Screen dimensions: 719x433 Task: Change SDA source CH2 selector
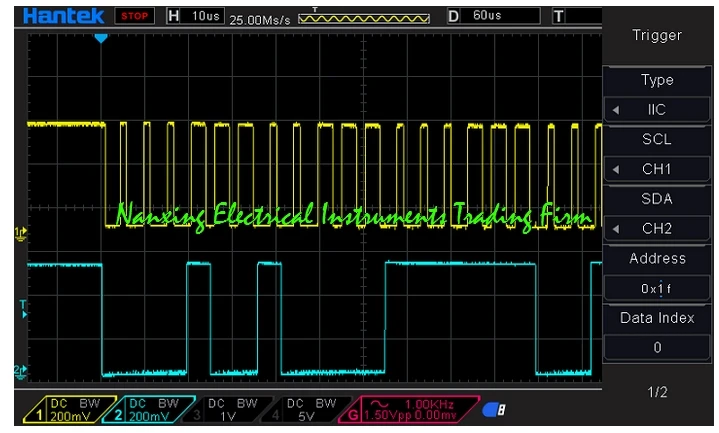pos(657,228)
